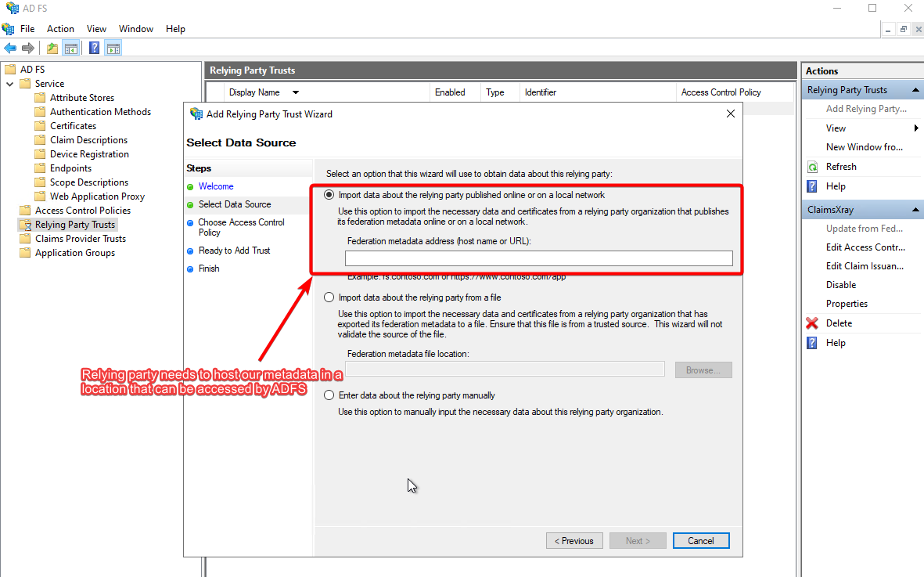Select Device Registration tree item

89,154
